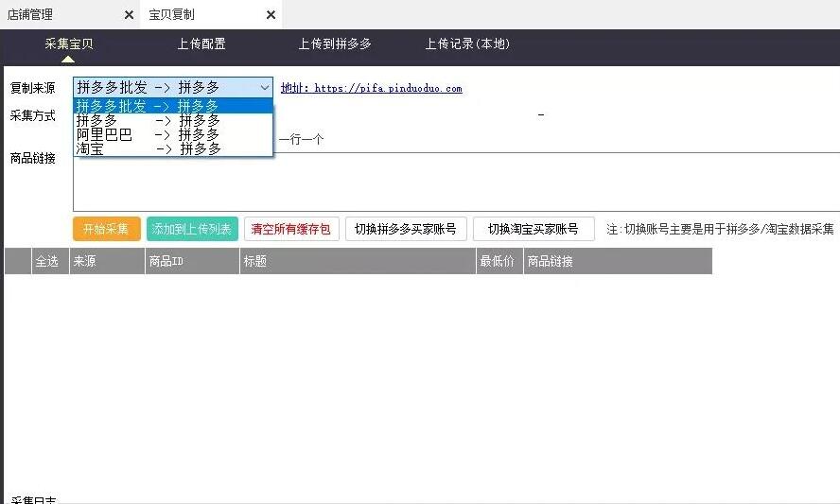Select 拼多多批发 -> 拼多多 highlighted option
The image size is (840, 504).
click(x=173, y=106)
